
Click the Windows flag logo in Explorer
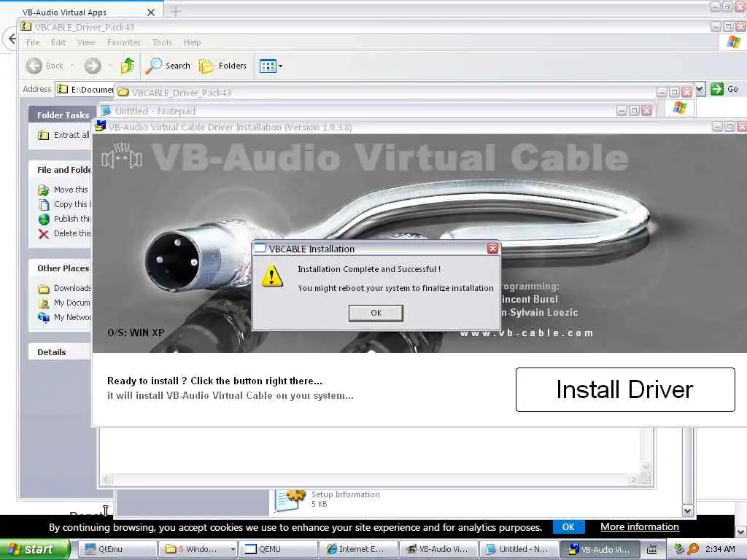point(734,42)
